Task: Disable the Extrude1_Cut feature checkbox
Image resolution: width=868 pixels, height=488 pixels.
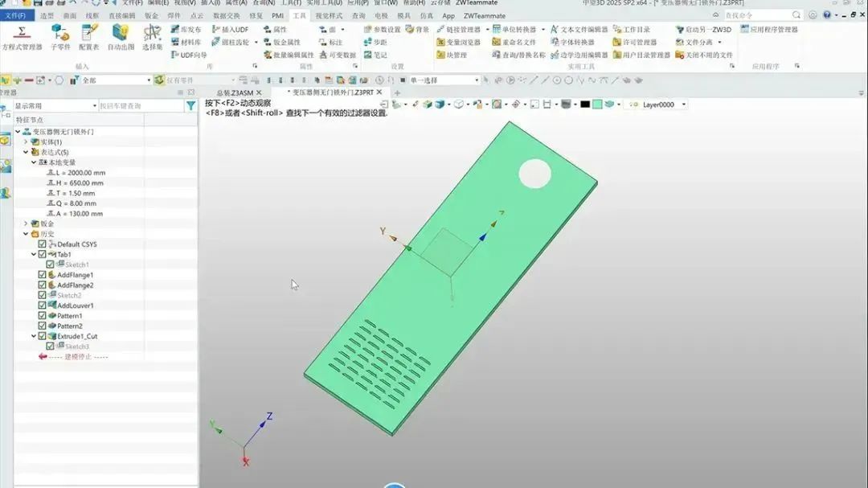Action: pyautogui.click(x=43, y=336)
